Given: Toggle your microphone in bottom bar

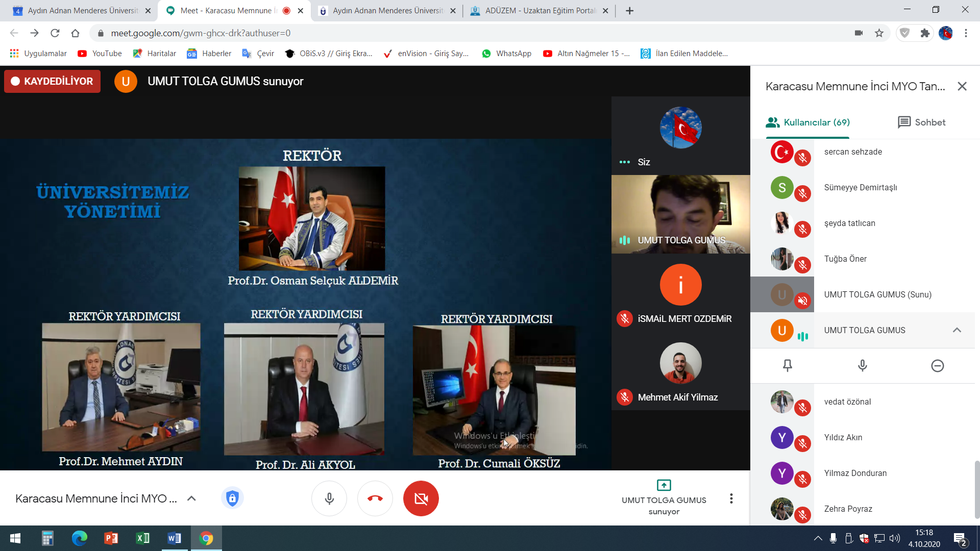Looking at the screenshot, I should click(x=329, y=498).
